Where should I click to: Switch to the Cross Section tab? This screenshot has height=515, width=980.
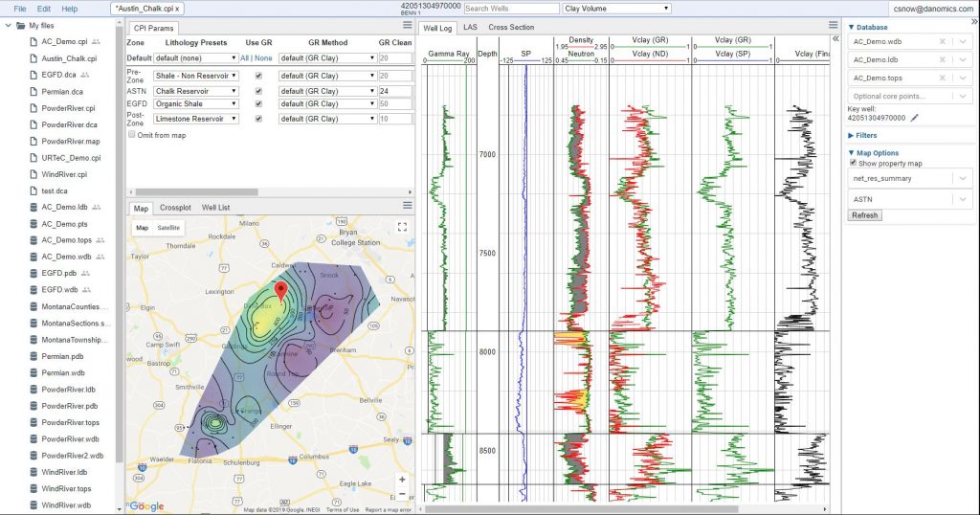click(x=511, y=28)
